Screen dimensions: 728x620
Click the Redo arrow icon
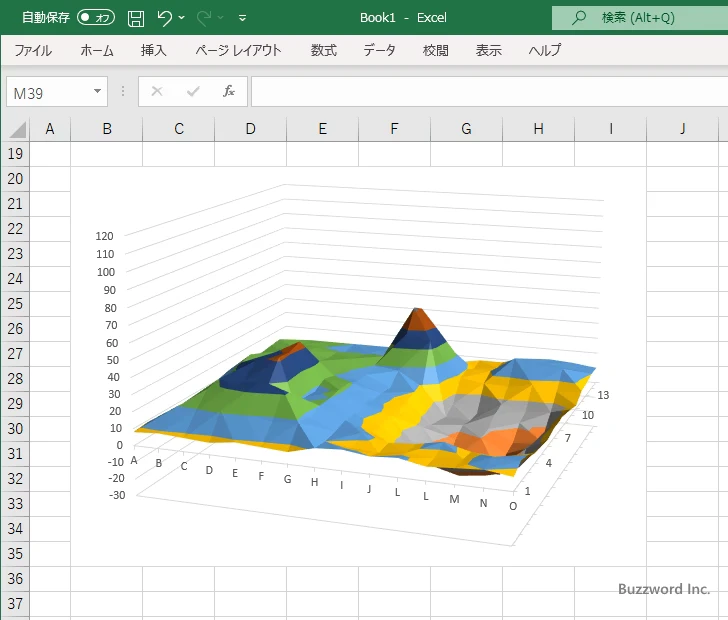(x=204, y=18)
